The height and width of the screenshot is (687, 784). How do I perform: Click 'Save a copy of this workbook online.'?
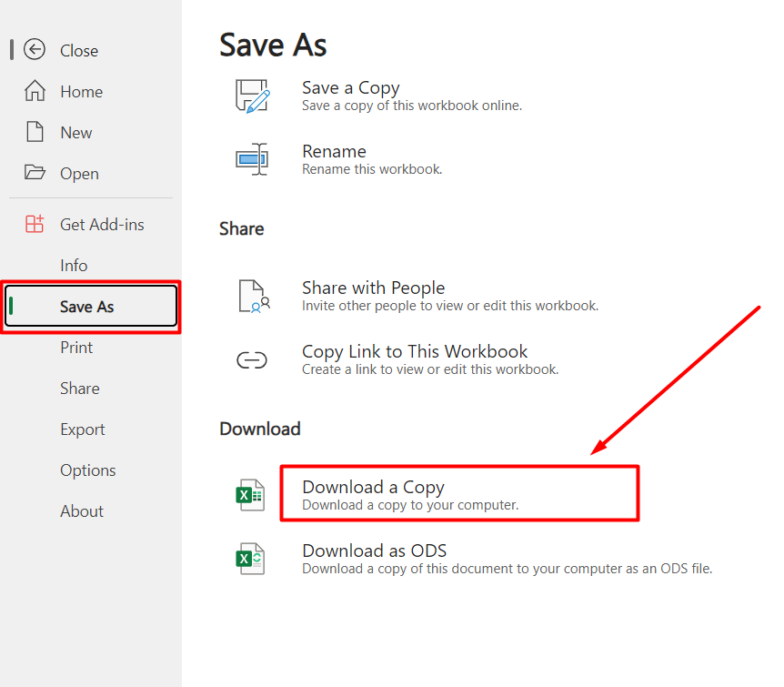click(x=412, y=106)
